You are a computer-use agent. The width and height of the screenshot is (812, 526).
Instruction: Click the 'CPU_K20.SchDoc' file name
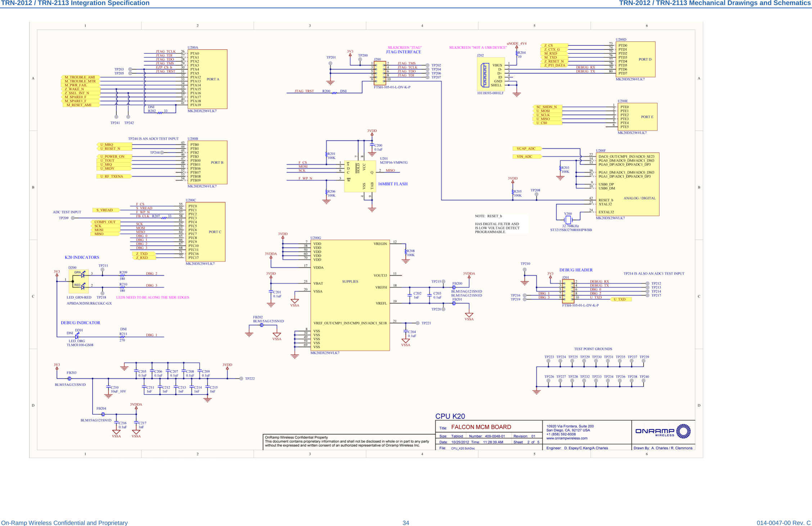tap(463, 448)
